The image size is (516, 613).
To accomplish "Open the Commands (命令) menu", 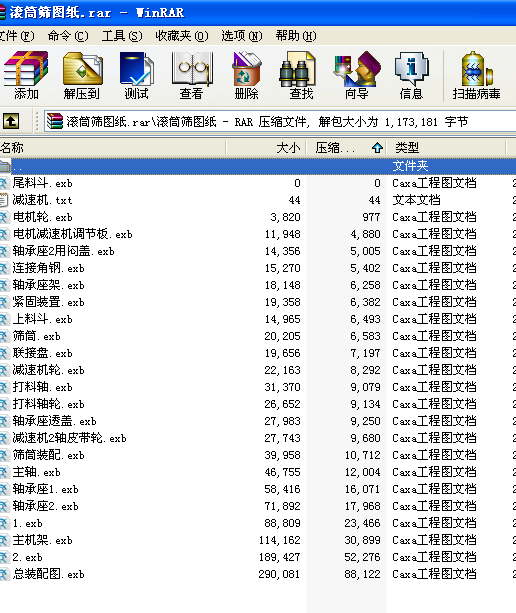I will [x=68, y=36].
